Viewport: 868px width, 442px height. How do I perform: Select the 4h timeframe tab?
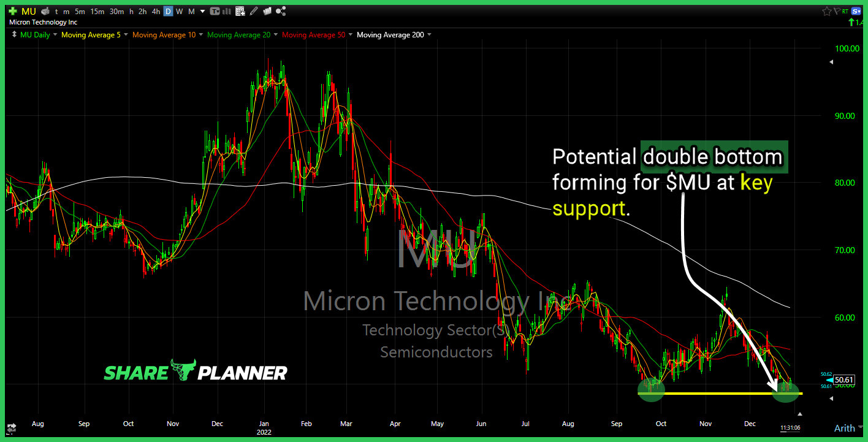[x=156, y=11]
